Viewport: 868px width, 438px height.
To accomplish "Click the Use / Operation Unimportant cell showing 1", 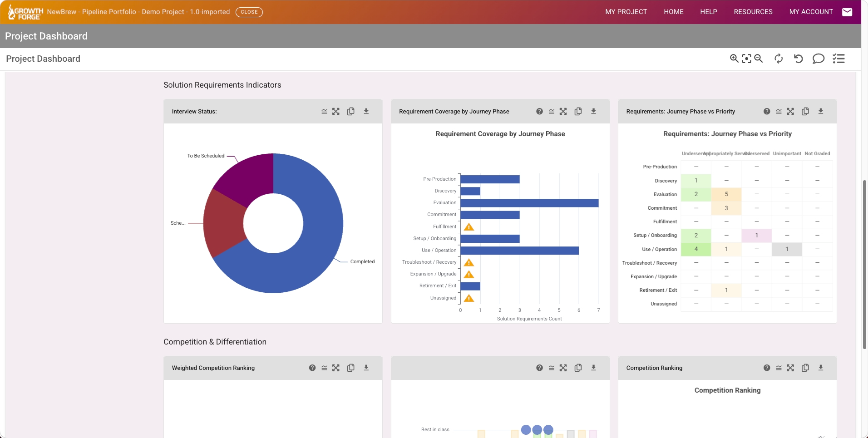I will [x=787, y=249].
